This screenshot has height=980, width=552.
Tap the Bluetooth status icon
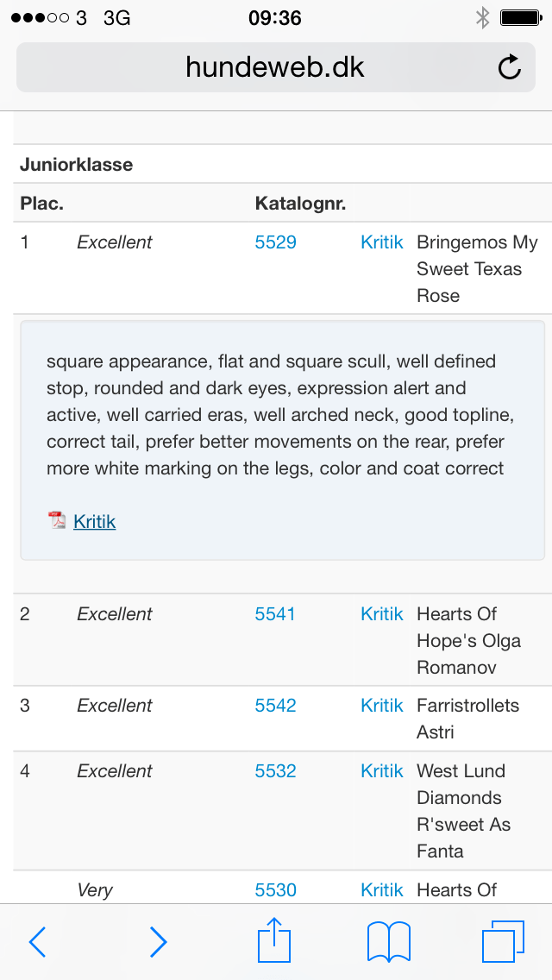pyautogui.click(x=483, y=17)
